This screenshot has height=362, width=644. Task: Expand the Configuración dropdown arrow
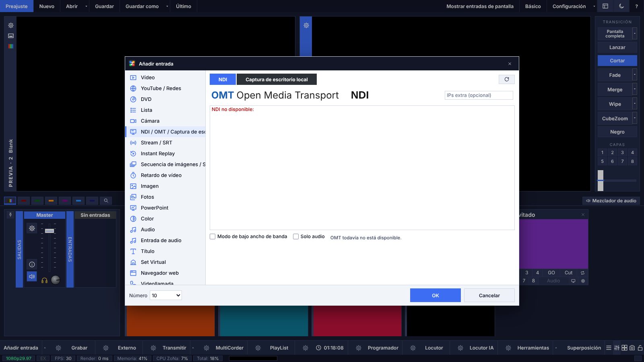pyautogui.click(x=594, y=6)
